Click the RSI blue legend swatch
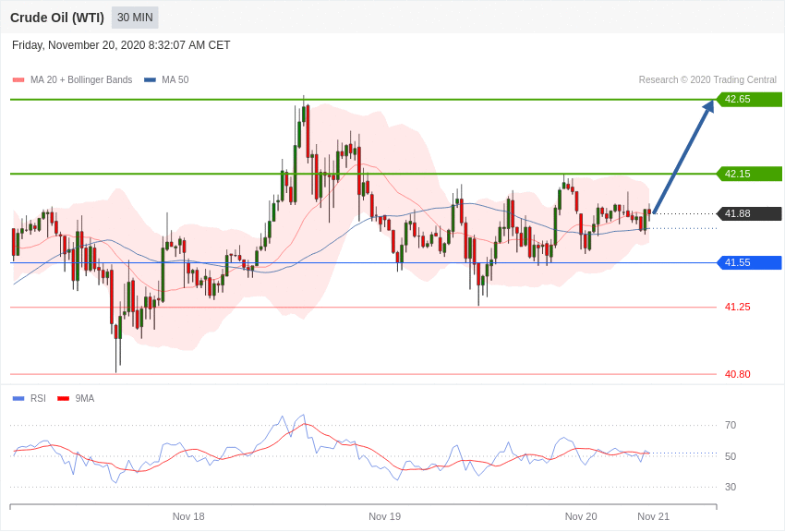 coord(18,399)
